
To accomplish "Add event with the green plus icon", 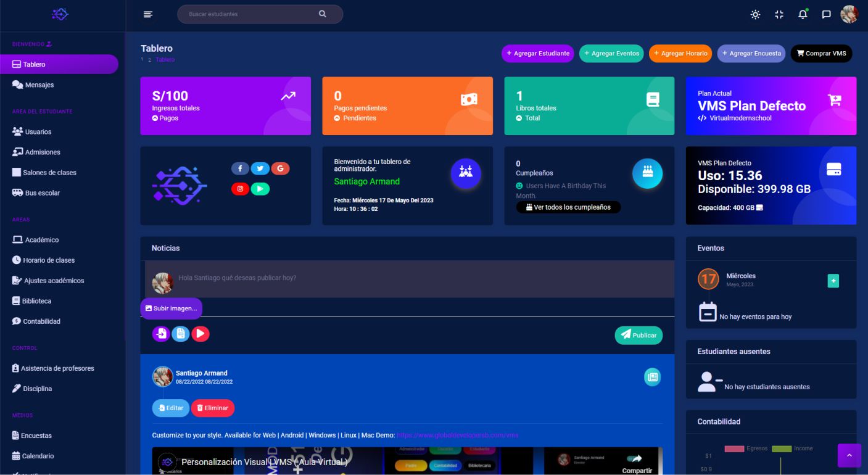I will 833,281.
